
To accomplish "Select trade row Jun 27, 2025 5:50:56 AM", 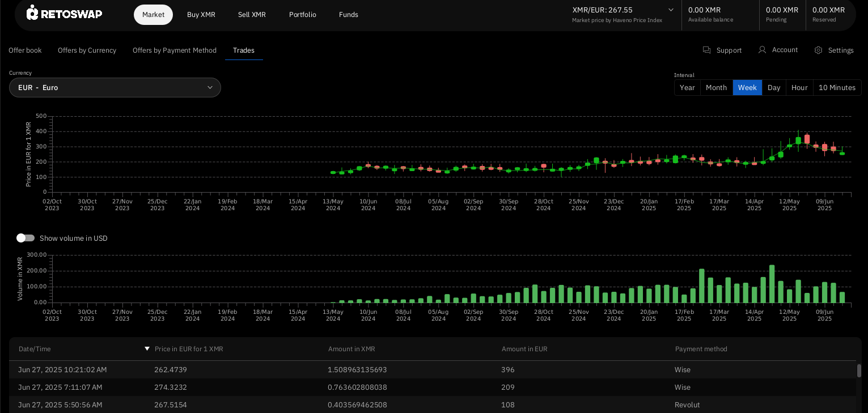I will coord(433,405).
